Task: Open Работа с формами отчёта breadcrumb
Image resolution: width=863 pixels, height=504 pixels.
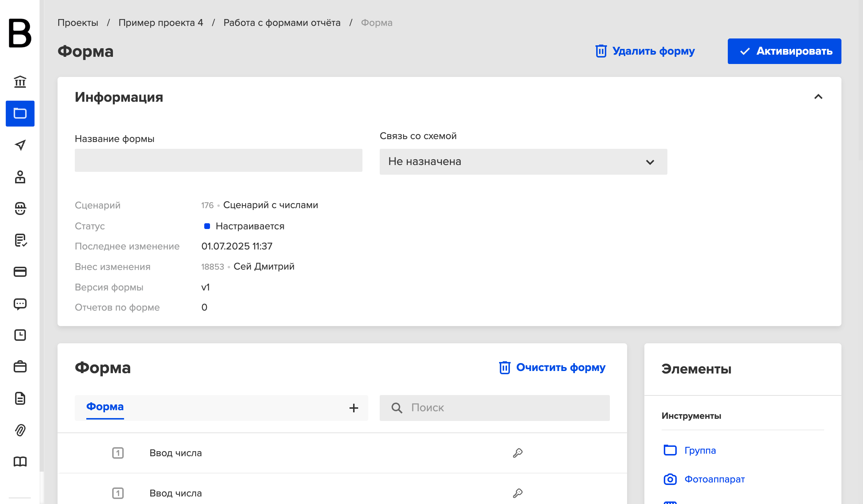Action: pyautogui.click(x=282, y=23)
